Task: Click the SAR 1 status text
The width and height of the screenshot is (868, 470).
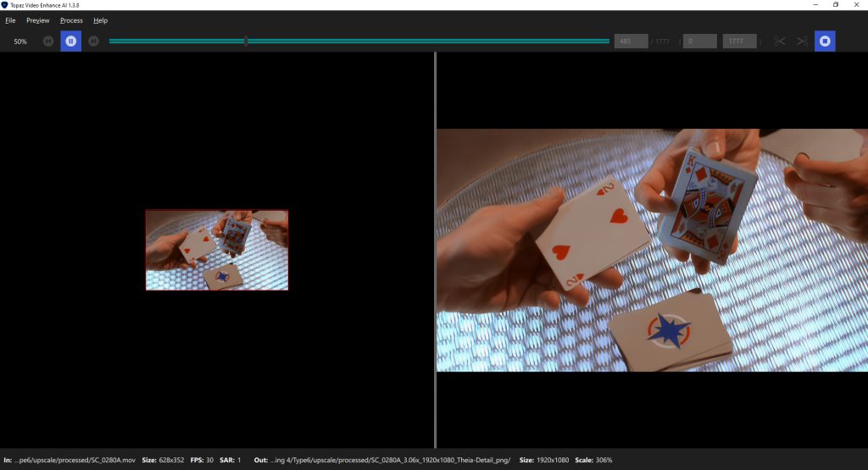Action: pos(231,460)
